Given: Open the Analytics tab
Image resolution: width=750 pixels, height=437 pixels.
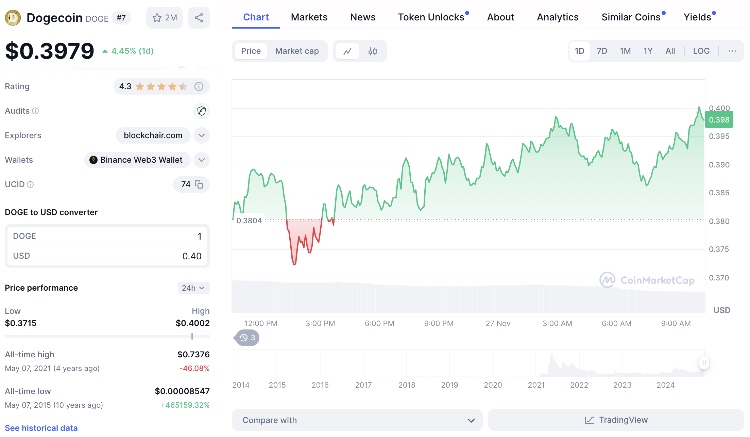Looking at the screenshot, I should click(557, 17).
